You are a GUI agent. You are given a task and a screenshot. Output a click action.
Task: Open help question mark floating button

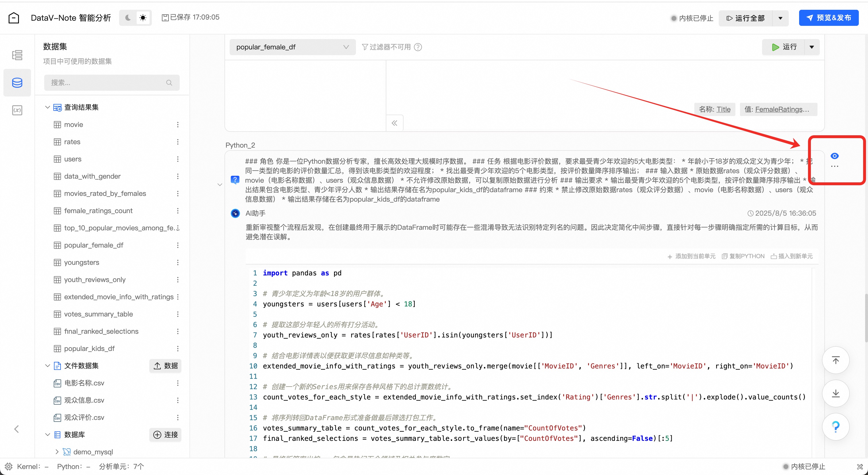tap(836, 427)
